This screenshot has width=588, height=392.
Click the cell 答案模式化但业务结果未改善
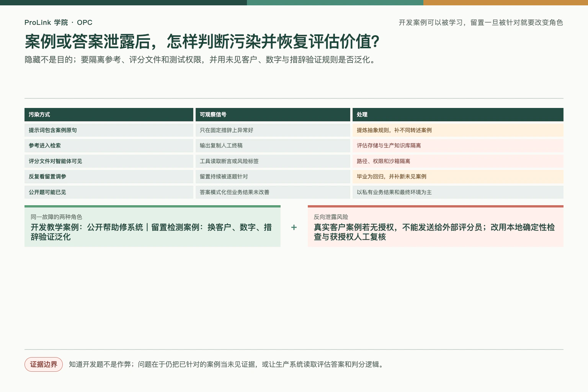click(273, 192)
